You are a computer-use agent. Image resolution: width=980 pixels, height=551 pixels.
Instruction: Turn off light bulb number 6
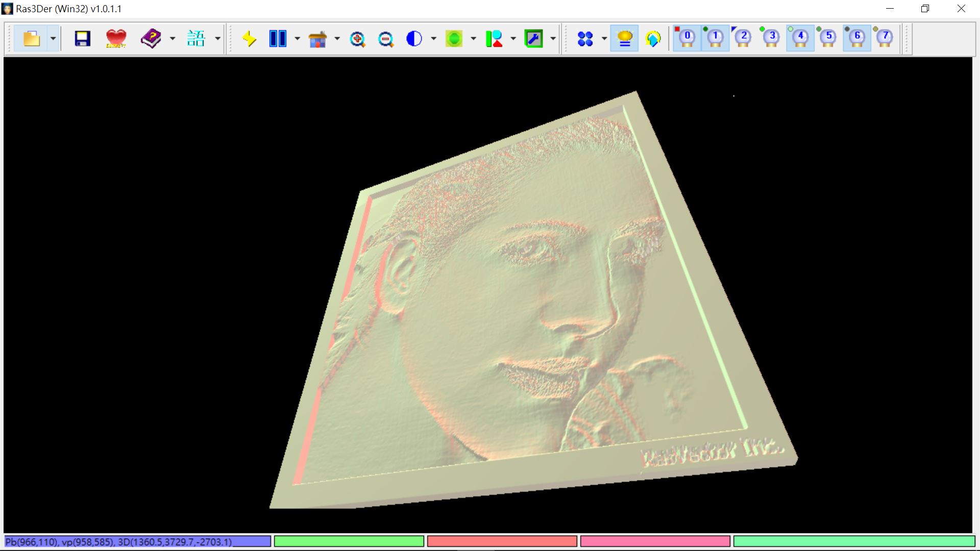[856, 38]
